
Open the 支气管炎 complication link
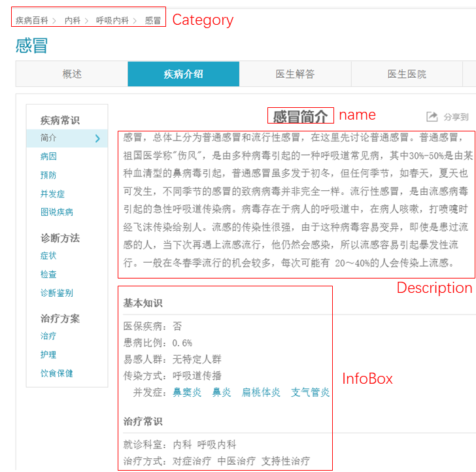coord(310,392)
